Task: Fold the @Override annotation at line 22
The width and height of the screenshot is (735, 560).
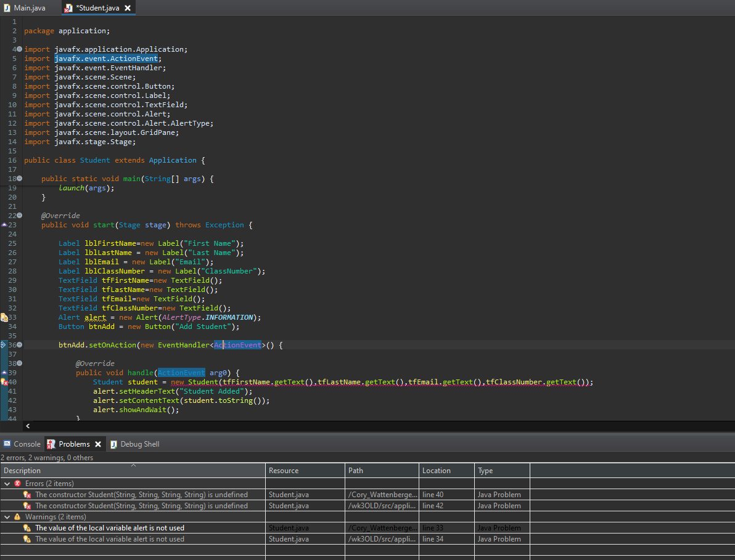Action: [19, 216]
